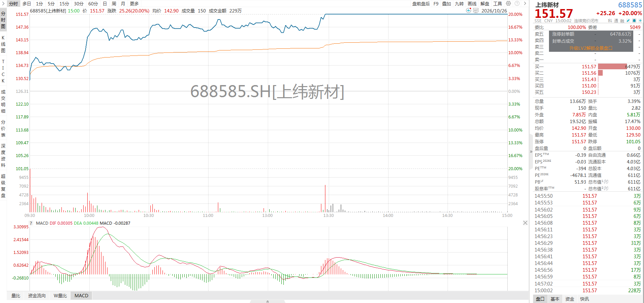Image resolution: width=644 pixels, height=303 pixels.
Task: Switch to 日 daily chart
Action: [x=105, y=4]
